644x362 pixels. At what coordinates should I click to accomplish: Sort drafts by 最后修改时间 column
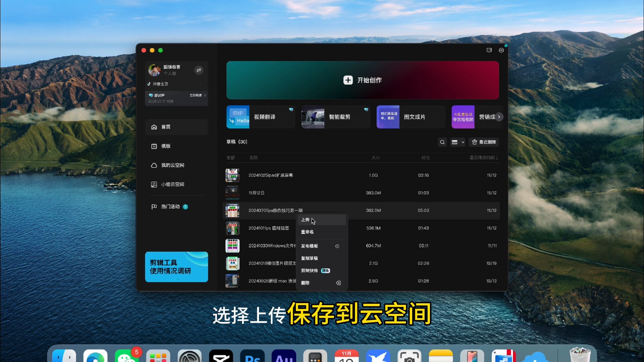[x=484, y=158]
